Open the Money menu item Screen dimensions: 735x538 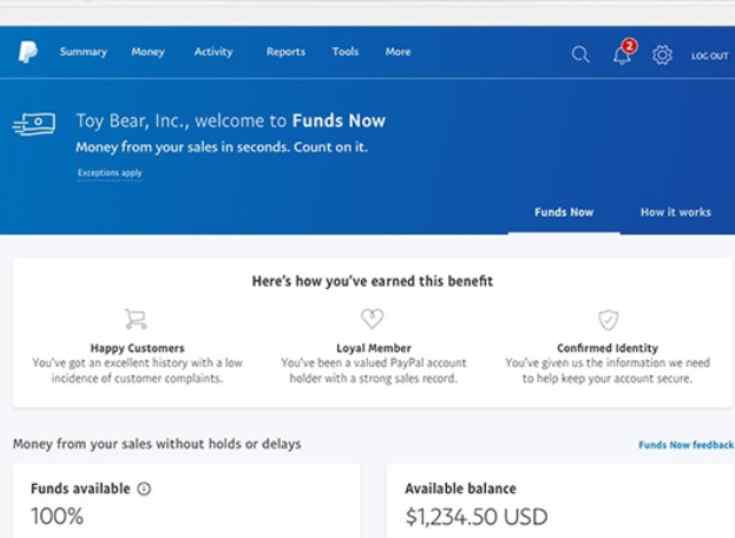pos(148,52)
